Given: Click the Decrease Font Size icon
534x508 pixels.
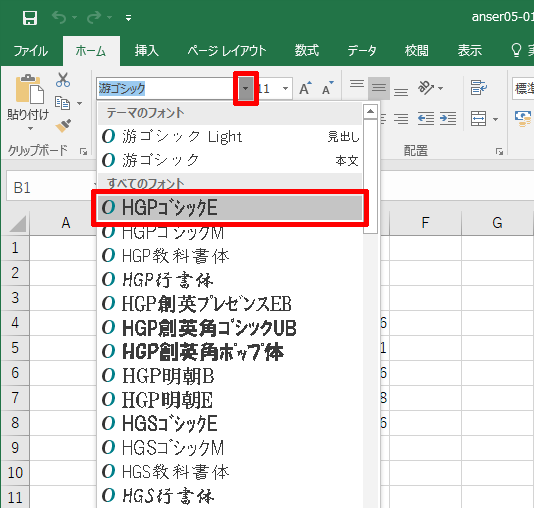Looking at the screenshot, I should (x=328, y=89).
